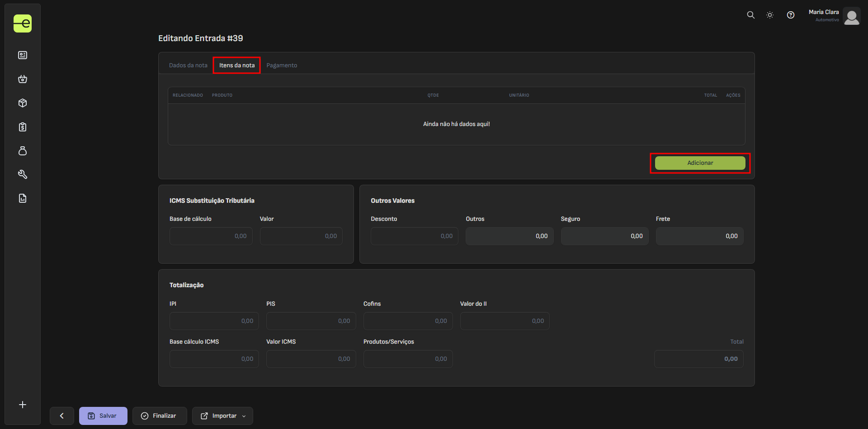Click the Adicionar button
Image resolution: width=868 pixels, height=429 pixels.
coord(700,163)
